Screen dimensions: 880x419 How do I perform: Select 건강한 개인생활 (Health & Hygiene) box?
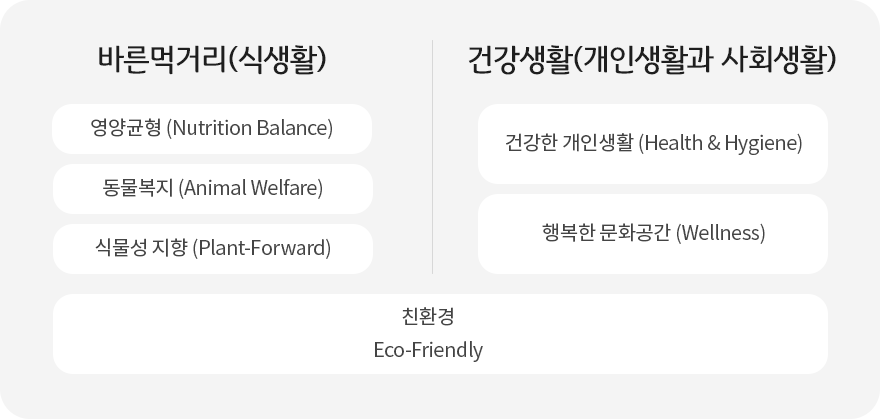(x=653, y=144)
